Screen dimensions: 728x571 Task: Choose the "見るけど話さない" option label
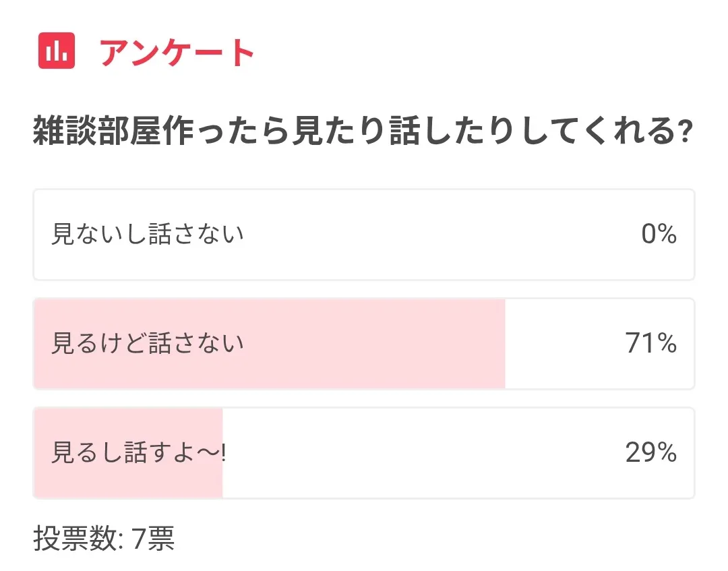[148, 344]
